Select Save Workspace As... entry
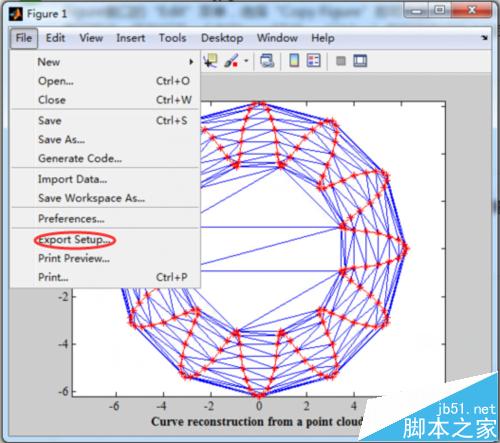The image size is (500, 443). coord(105,198)
